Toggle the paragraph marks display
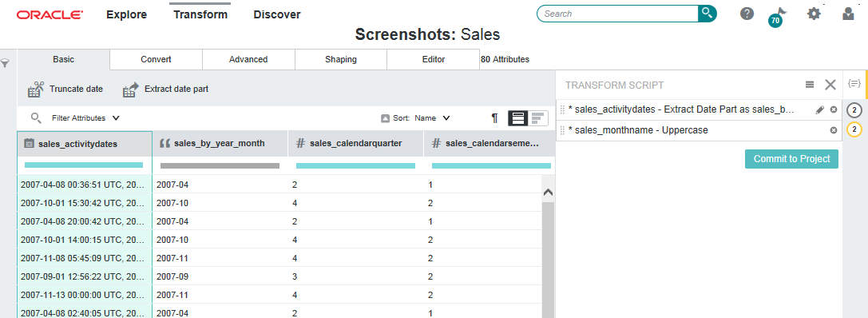Image resolution: width=868 pixels, height=318 pixels. click(494, 118)
